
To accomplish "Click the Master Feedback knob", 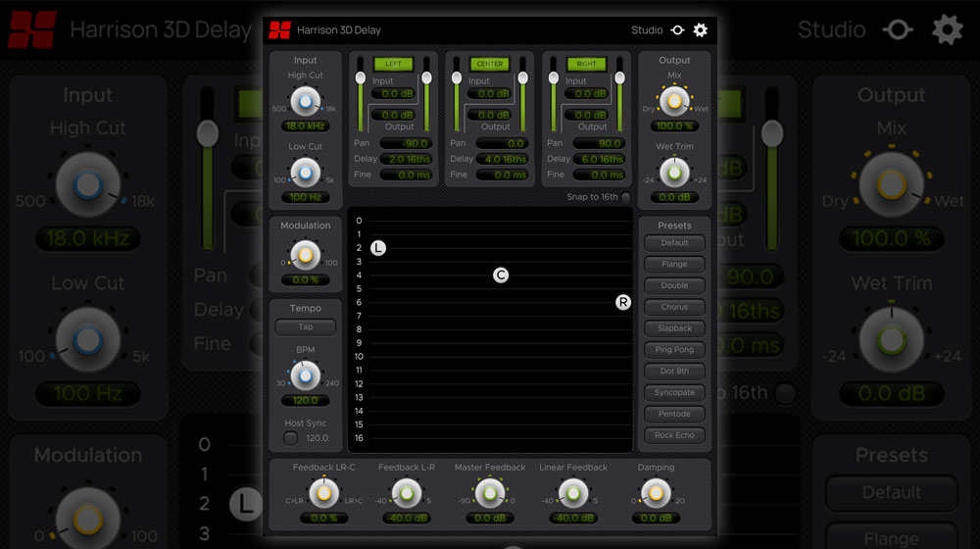I will click(x=490, y=493).
